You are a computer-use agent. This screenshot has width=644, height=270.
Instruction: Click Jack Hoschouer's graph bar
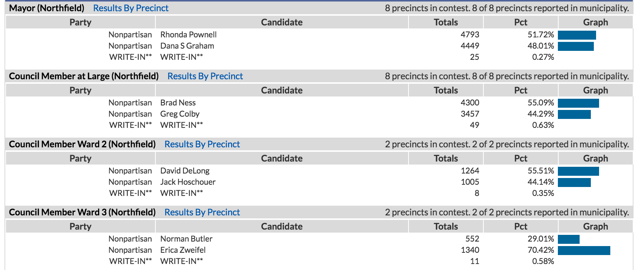pos(574,182)
